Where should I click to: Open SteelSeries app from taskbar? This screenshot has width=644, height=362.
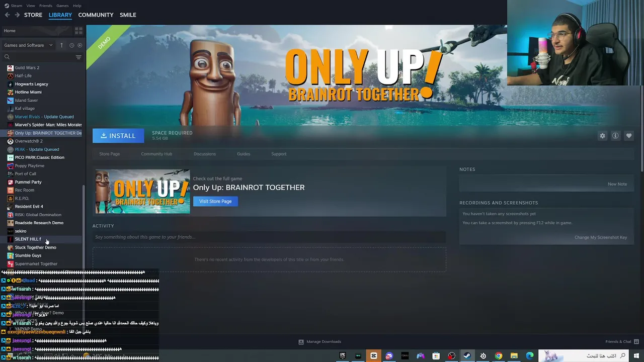pos(483,356)
